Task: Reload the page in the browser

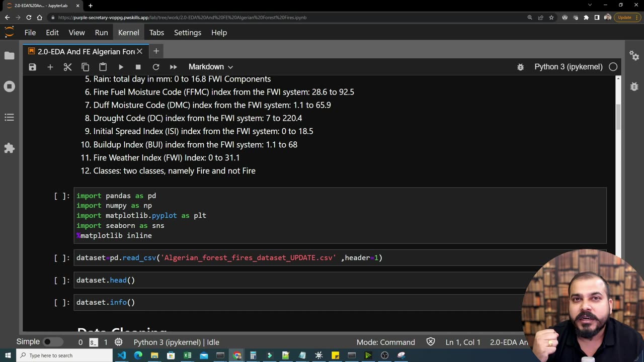Action: click(x=29, y=18)
